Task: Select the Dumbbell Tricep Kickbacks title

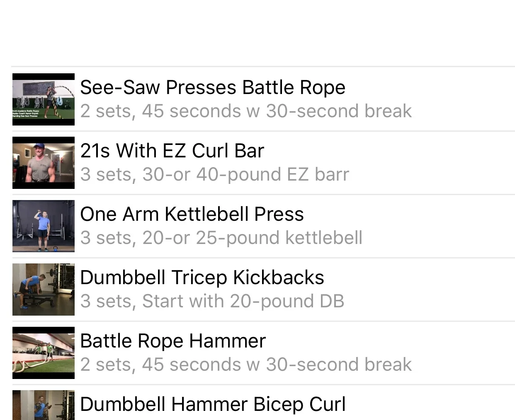Action: tap(202, 278)
